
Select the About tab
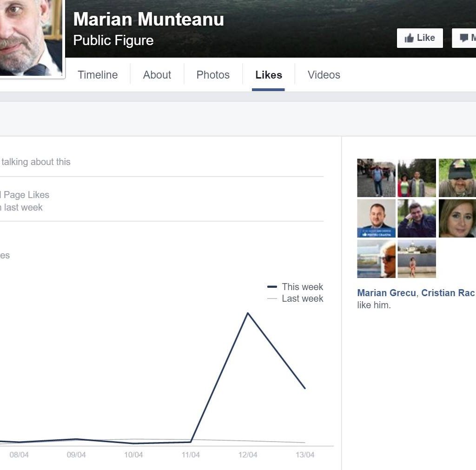click(x=157, y=75)
